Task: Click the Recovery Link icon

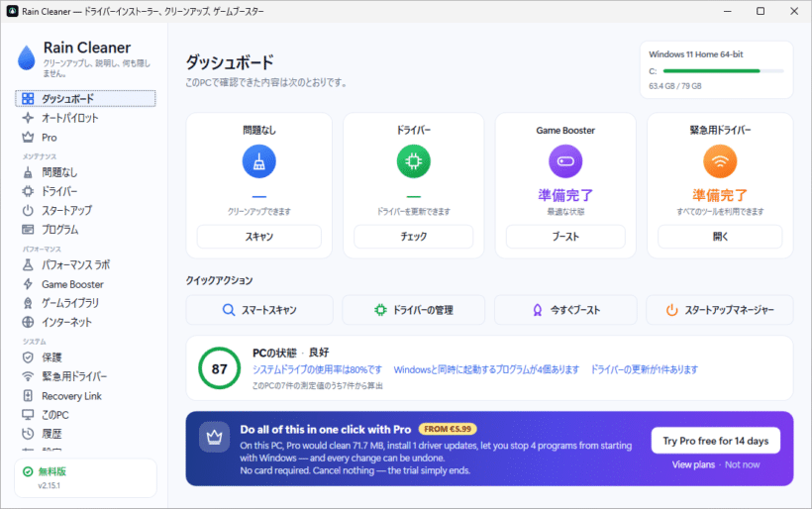Action: pyautogui.click(x=28, y=395)
